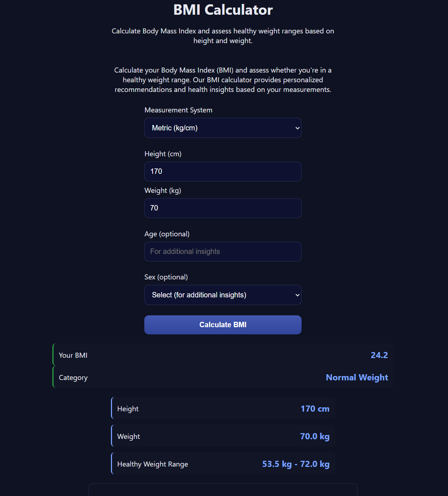Expand the Sex (optional) select box
Viewport: 448px width, 496px height.
[223, 295]
